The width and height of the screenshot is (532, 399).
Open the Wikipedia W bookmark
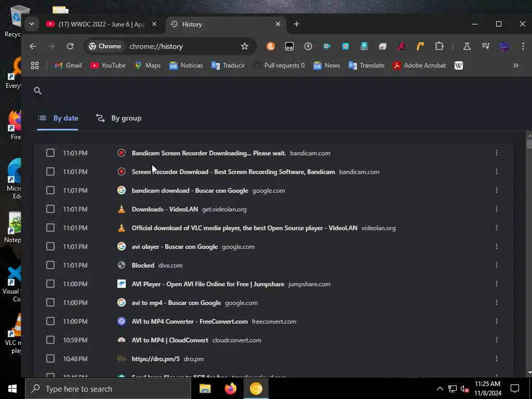pyautogui.click(x=458, y=65)
